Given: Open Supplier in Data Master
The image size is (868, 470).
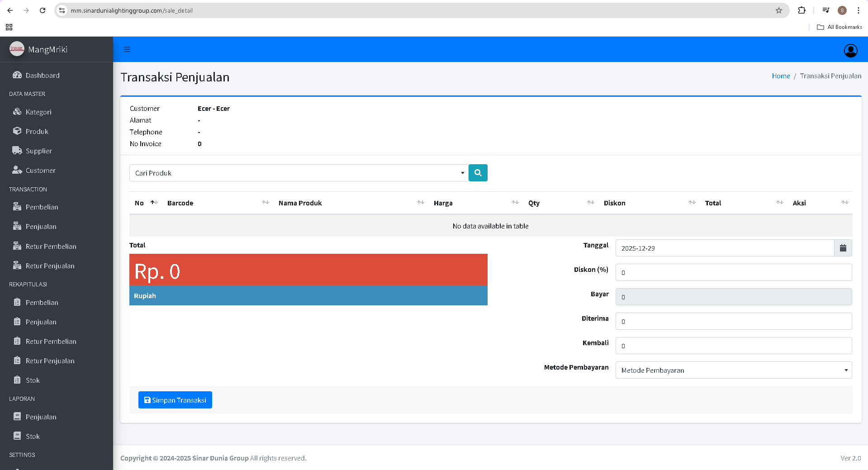Looking at the screenshot, I should coord(56,151).
